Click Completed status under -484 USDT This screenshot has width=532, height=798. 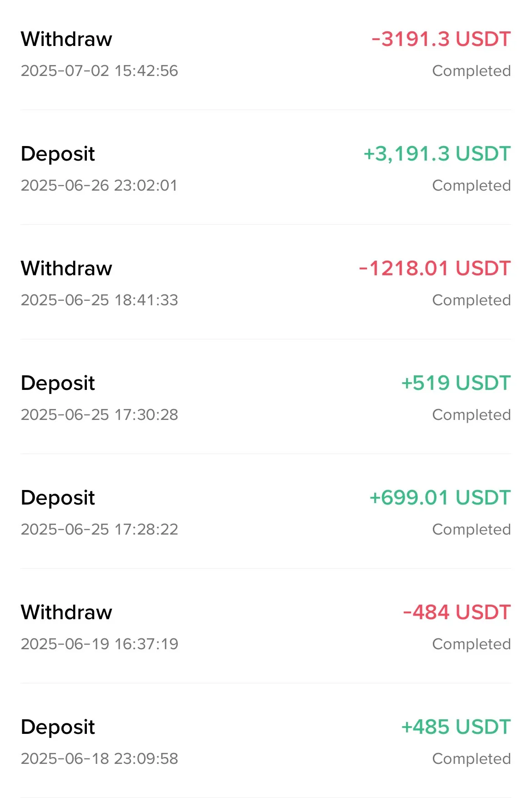tap(472, 644)
